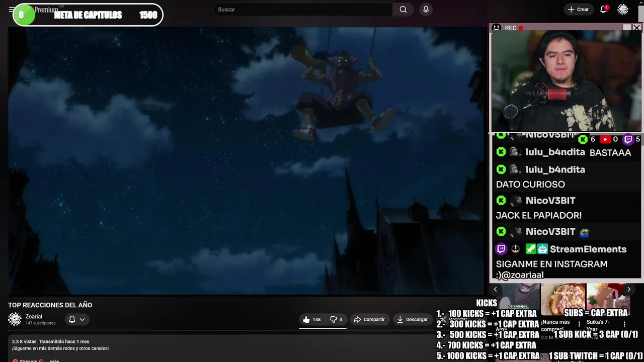Click the YouTube search magnifier button

[403, 10]
